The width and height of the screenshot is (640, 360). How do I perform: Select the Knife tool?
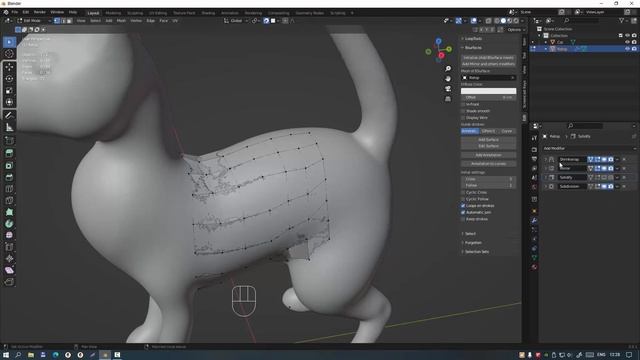point(9,200)
